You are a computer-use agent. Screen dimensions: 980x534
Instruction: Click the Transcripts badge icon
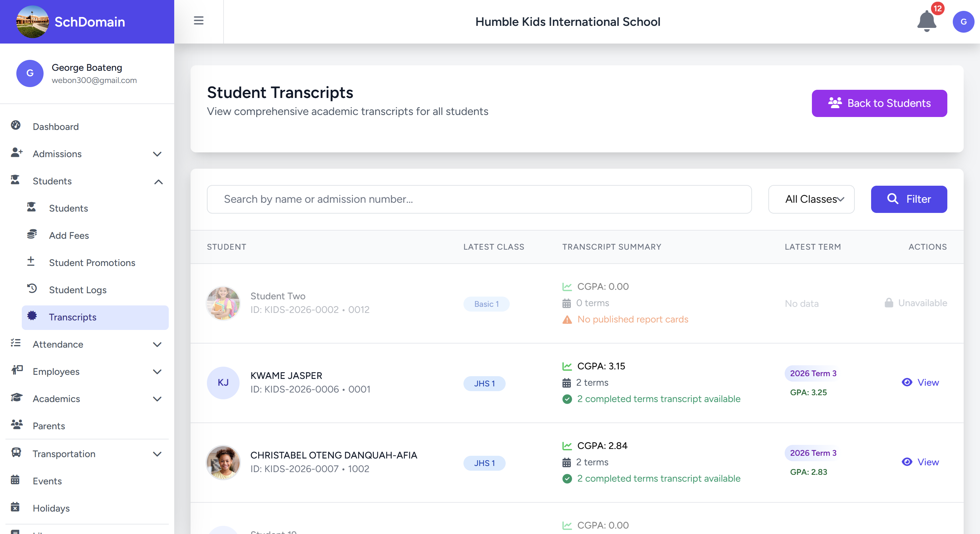32,316
